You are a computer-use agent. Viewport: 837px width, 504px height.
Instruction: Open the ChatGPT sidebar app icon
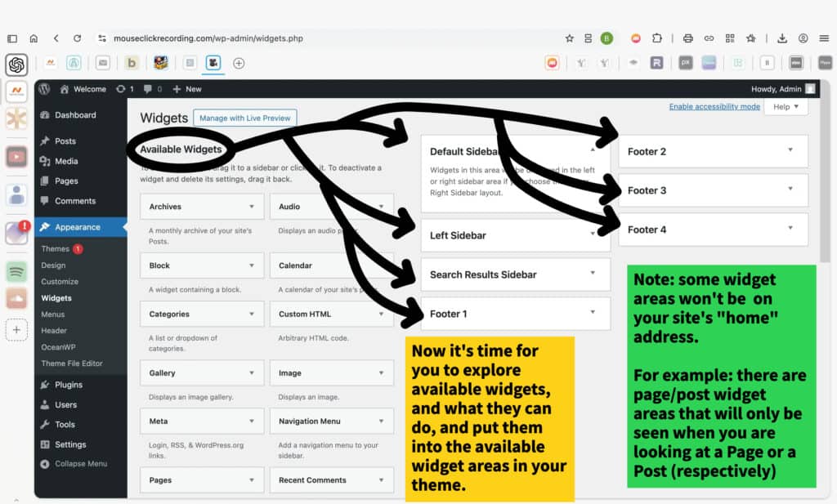click(x=16, y=65)
